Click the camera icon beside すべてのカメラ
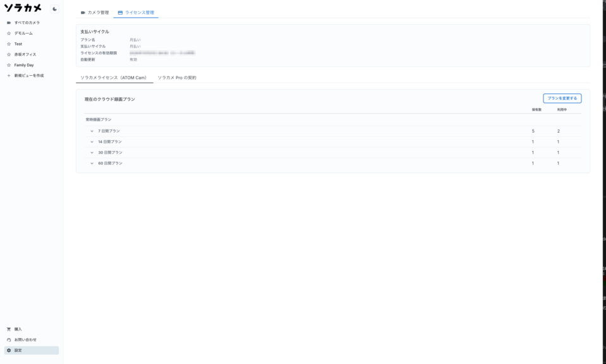 (x=9, y=23)
